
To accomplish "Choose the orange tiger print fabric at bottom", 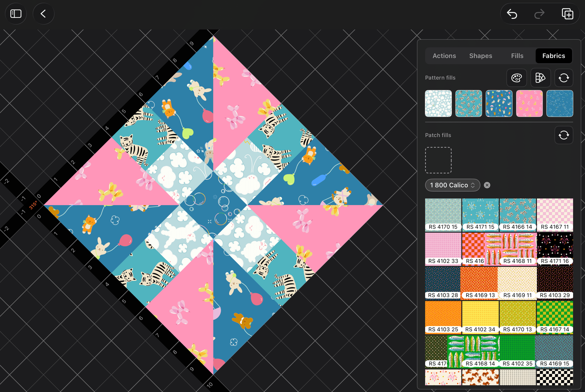I will click(480, 377).
